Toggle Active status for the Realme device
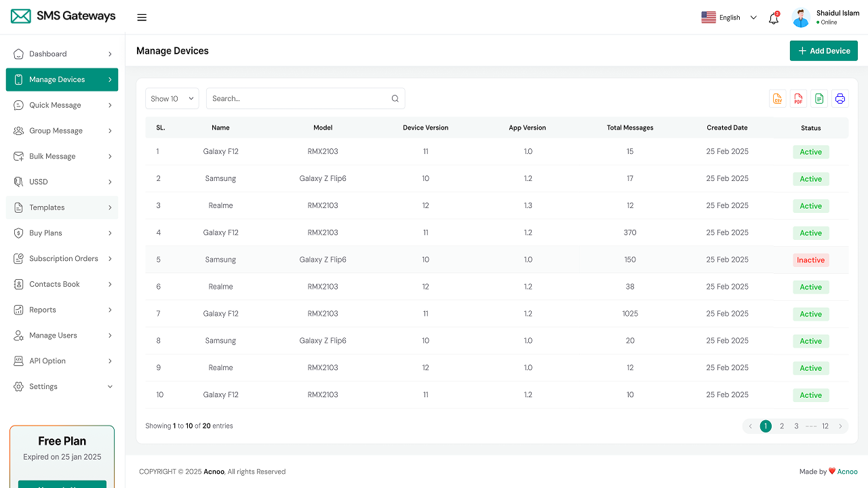The image size is (868, 488). pyautogui.click(x=810, y=205)
